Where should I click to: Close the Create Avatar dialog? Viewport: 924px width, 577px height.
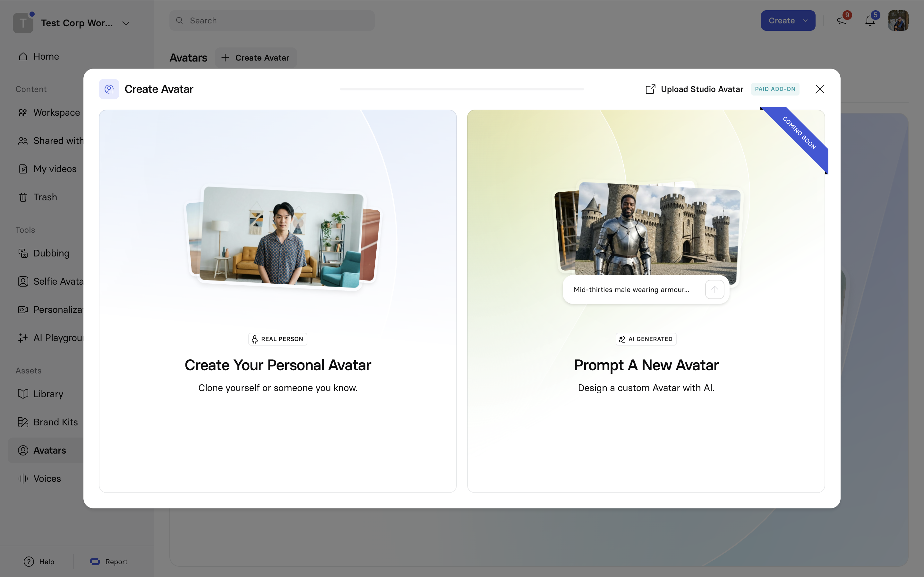[x=819, y=89]
